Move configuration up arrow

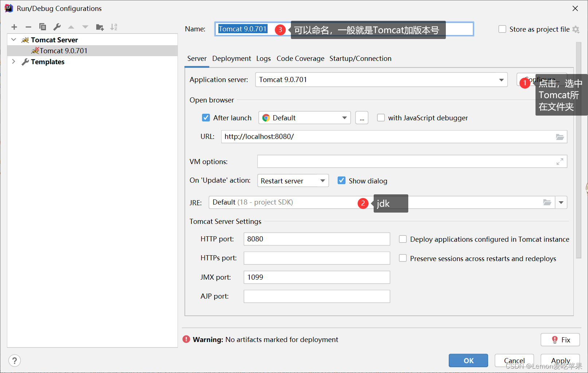pos(71,27)
